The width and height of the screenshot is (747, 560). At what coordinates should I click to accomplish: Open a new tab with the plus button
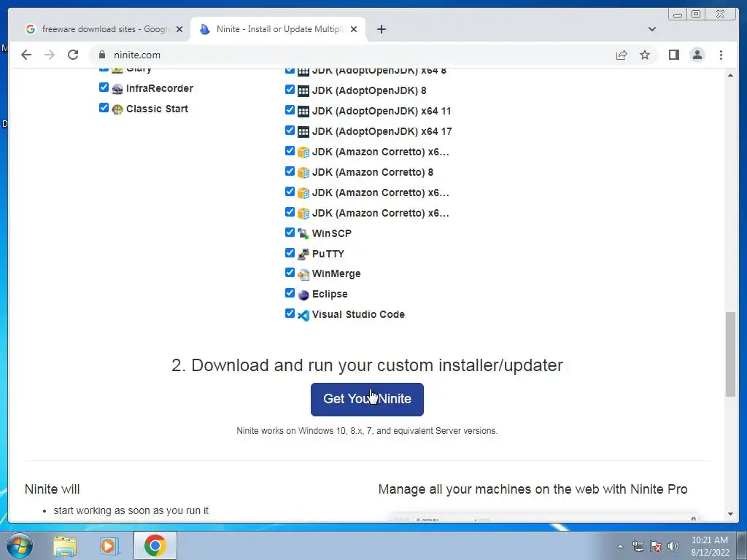click(381, 29)
